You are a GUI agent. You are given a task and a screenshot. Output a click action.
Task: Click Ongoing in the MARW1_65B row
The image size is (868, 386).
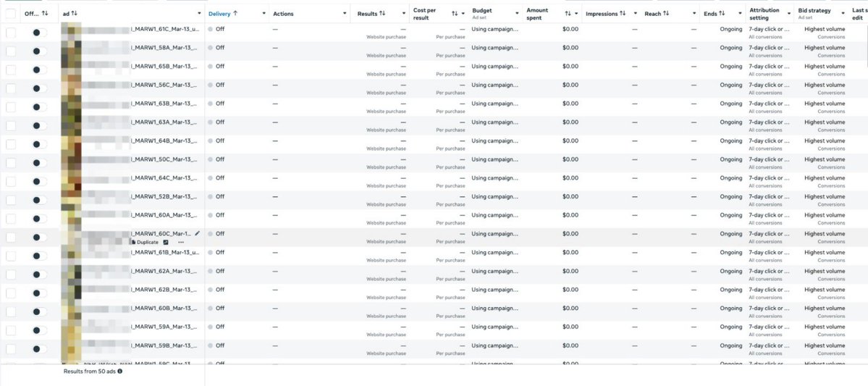pyautogui.click(x=730, y=67)
